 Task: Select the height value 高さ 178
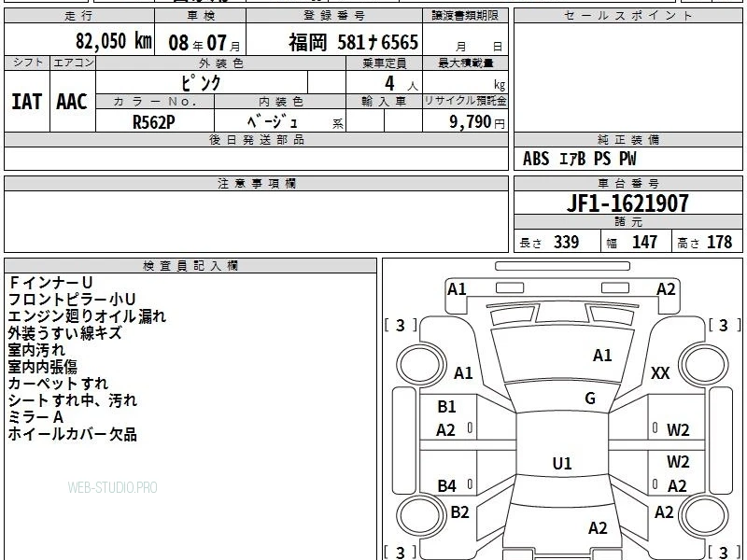tap(705, 242)
